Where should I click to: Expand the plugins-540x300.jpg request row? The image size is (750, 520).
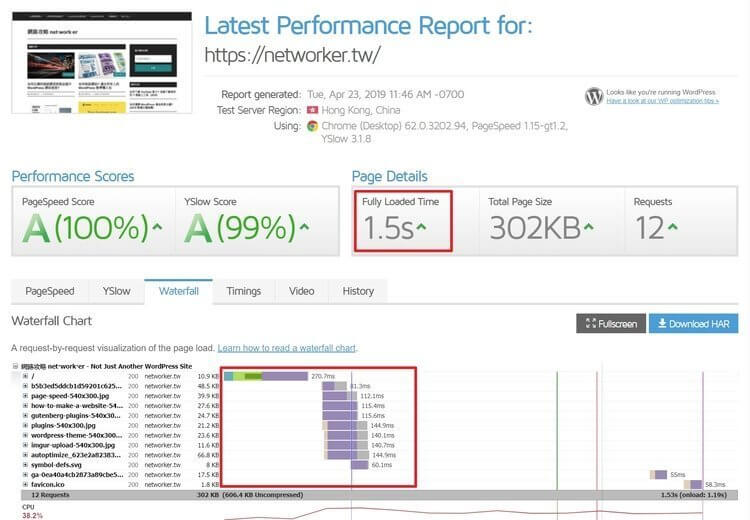pos(25,425)
